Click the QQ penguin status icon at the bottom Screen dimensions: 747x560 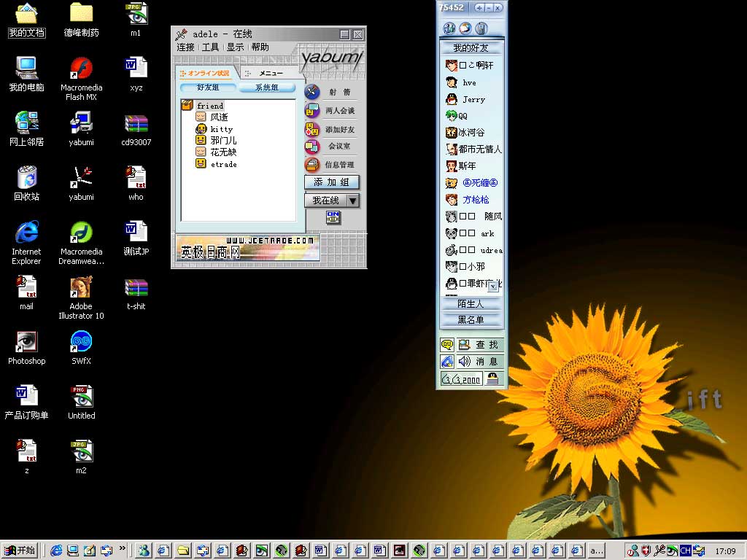coord(494,378)
